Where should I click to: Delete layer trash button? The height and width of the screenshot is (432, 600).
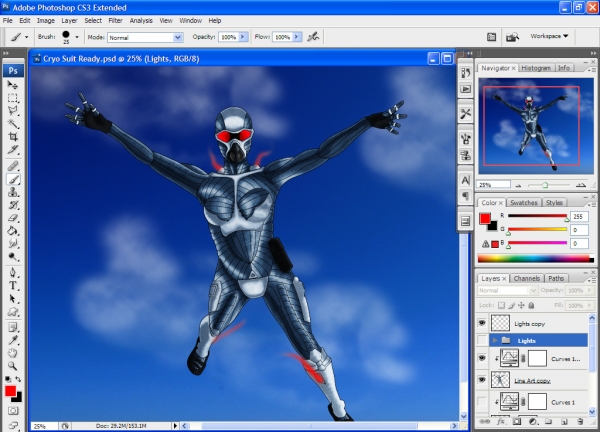(580, 421)
